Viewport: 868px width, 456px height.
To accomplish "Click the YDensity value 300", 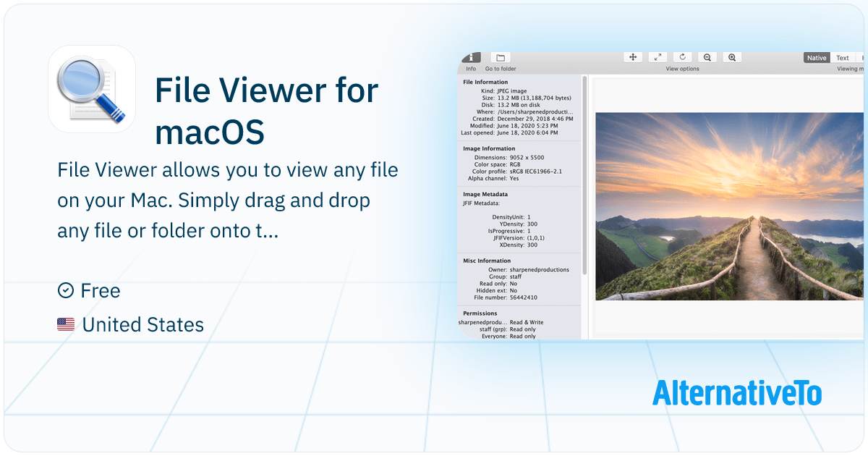I will pyautogui.click(x=532, y=224).
